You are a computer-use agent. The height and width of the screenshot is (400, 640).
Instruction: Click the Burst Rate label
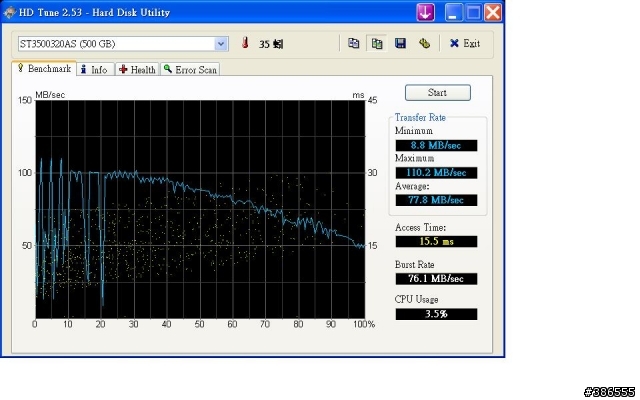[414, 264]
